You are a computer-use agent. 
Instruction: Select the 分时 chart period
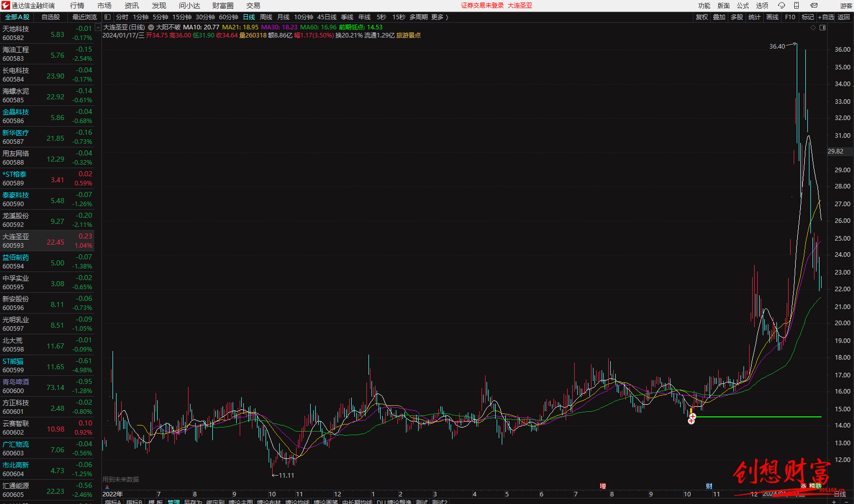coord(122,17)
